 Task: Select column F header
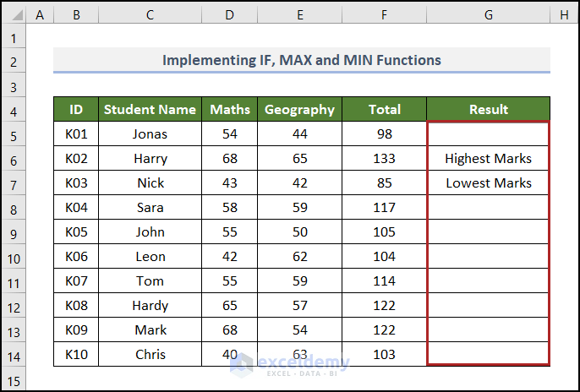(385, 14)
